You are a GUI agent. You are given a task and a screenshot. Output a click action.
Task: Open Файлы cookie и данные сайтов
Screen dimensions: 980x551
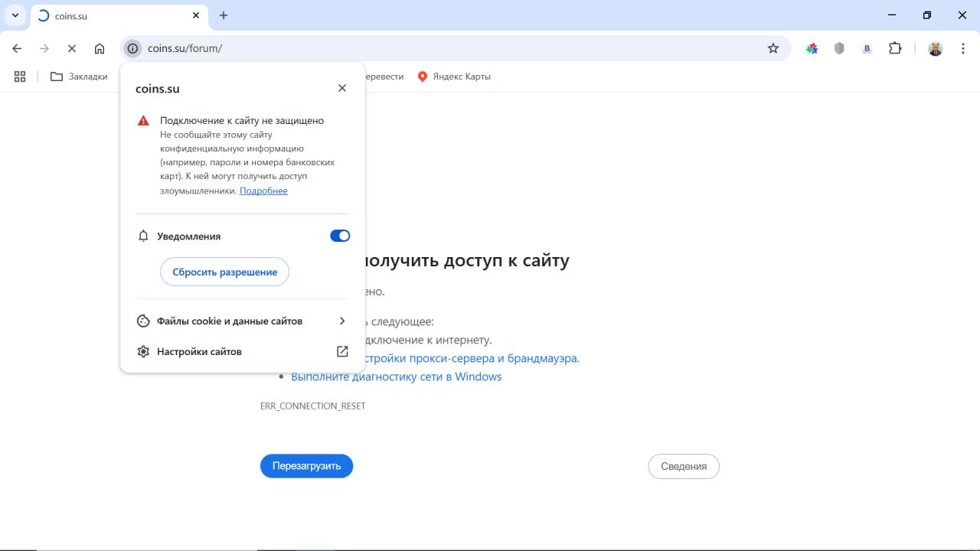243,321
